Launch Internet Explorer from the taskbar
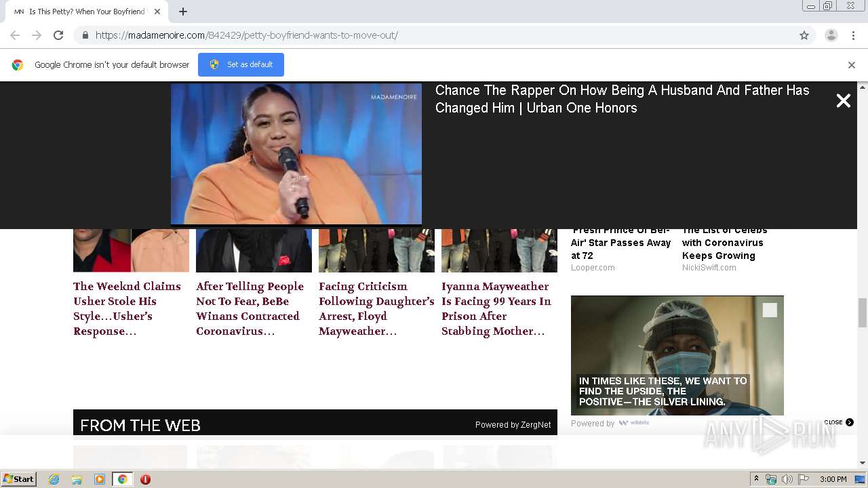Image resolution: width=868 pixels, height=488 pixels. pos(54,479)
